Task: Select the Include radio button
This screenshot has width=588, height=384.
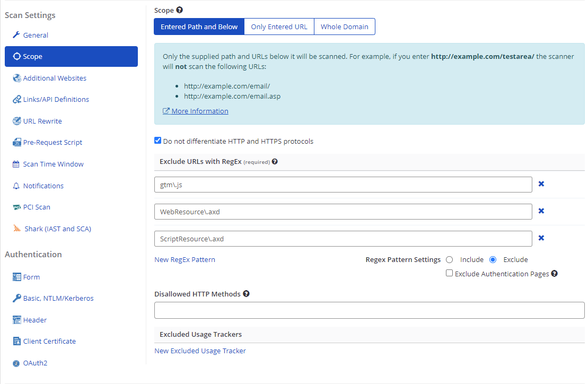Action: coord(450,260)
